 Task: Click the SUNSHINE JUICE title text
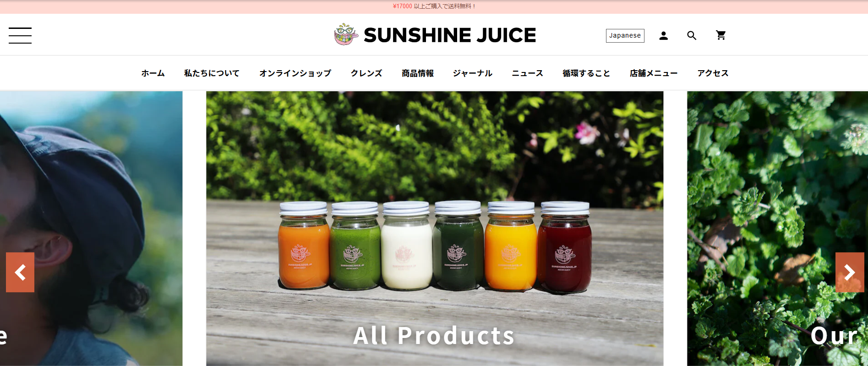click(x=450, y=35)
